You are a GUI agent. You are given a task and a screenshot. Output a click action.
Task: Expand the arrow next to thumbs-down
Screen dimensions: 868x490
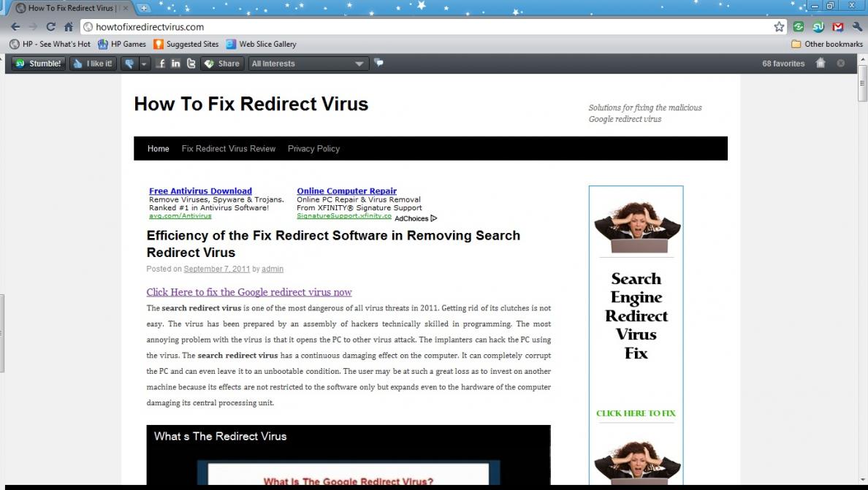(144, 64)
